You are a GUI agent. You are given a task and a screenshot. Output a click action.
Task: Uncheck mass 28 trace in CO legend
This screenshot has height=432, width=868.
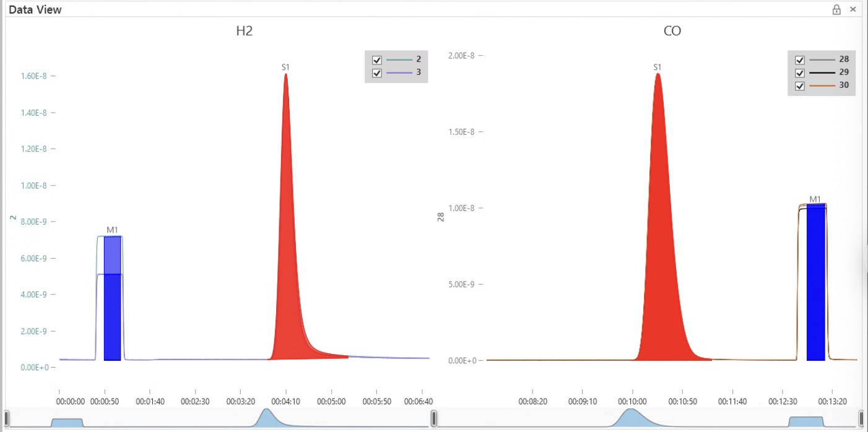[799, 60]
